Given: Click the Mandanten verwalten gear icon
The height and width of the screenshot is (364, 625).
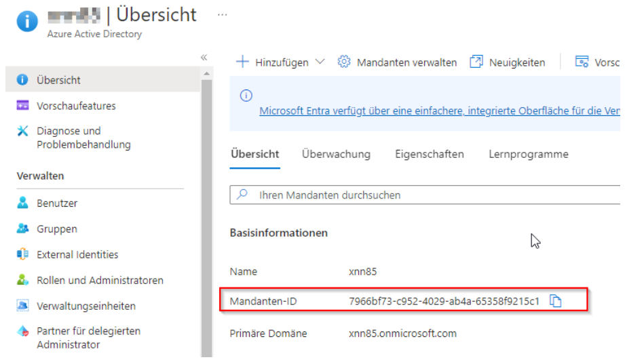Looking at the screenshot, I should click(344, 62).
